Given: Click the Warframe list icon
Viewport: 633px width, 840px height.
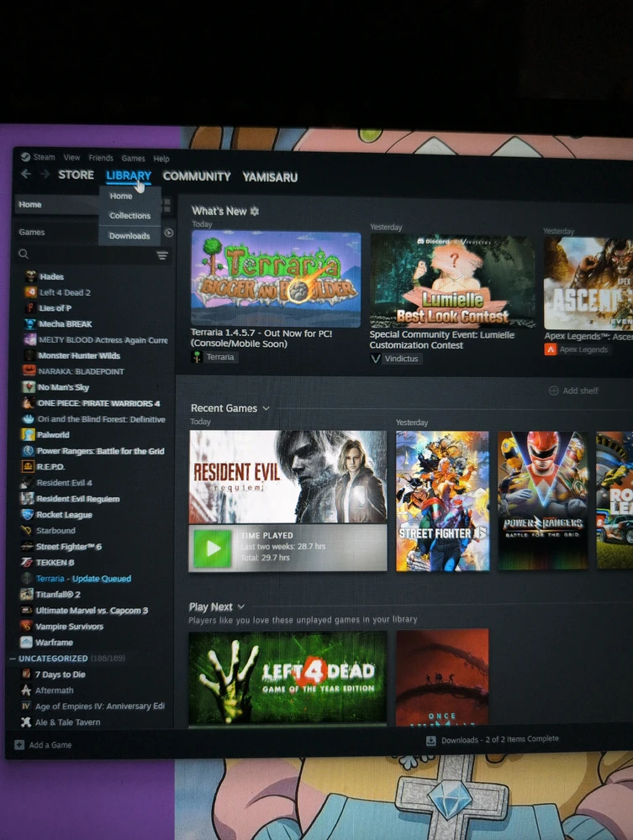Looking at the screenshot, I should click(26, 642).
